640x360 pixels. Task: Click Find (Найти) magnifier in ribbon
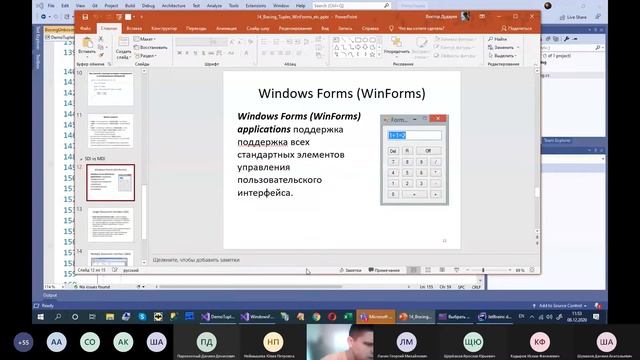[x=491, y=39]
